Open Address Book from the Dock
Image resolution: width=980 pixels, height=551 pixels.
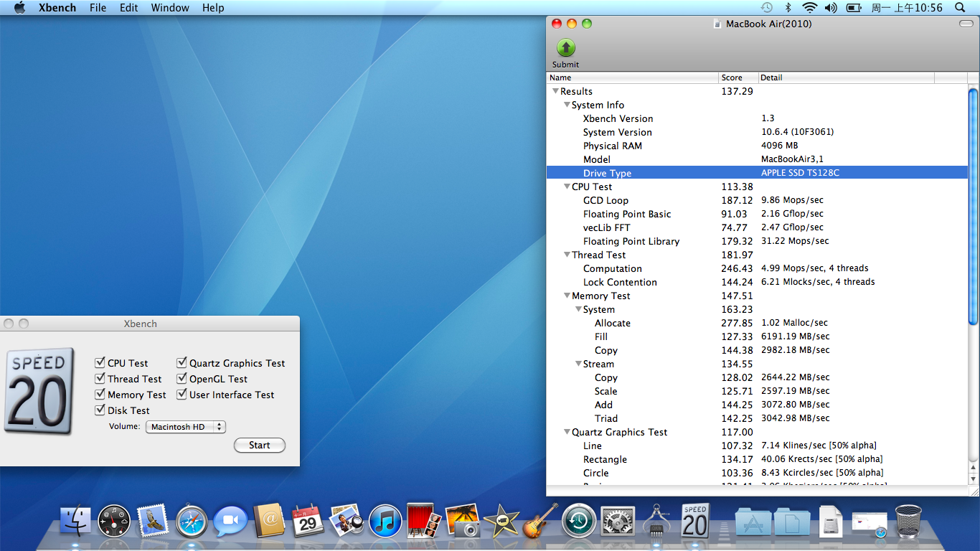click(x=270, y=520)
